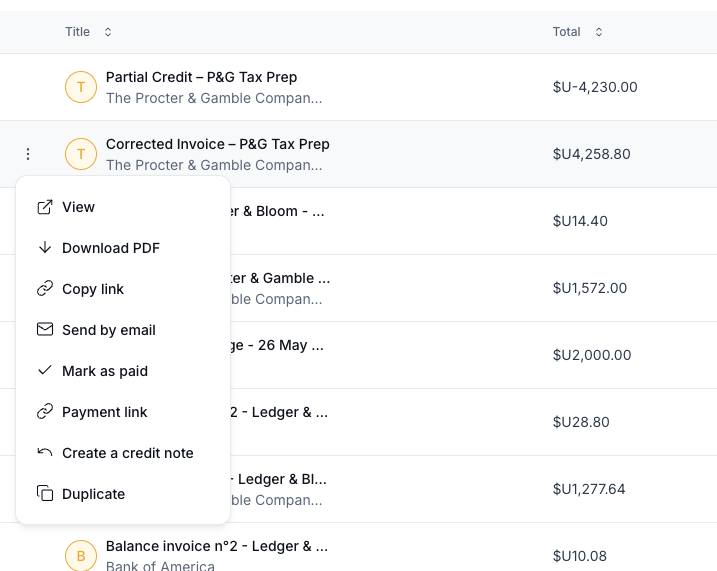
Task: Sort by Total using the sort arrows
Action: 599,32
